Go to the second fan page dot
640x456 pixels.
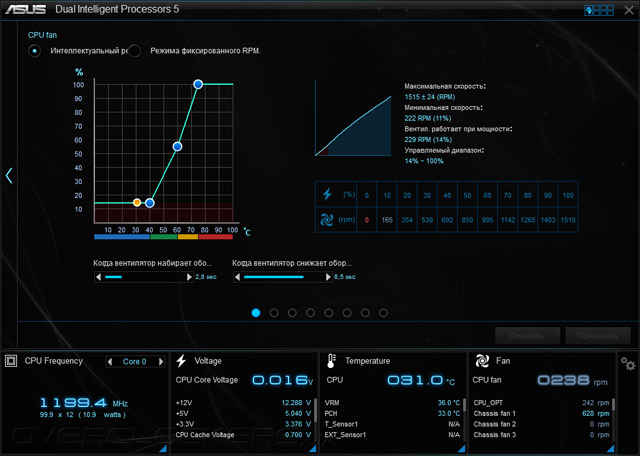[x=274, y=313]
